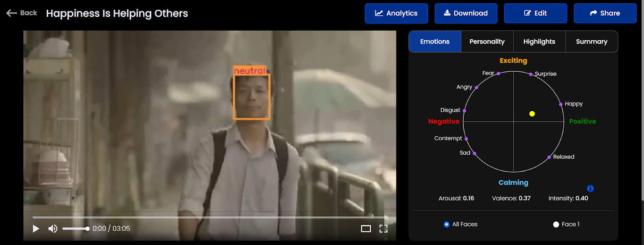Download the video analysis
Viewport: 644px width, 245px height.
(x=466, y=13)
